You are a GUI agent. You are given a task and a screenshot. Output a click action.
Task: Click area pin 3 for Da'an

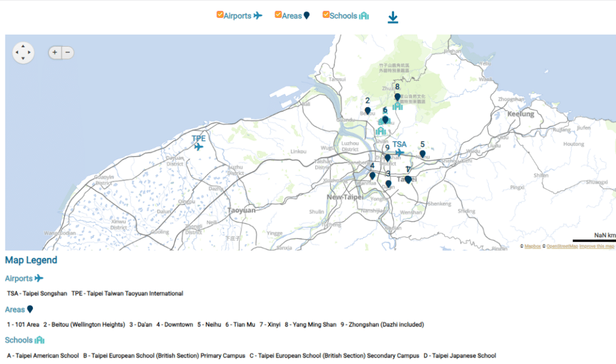[388, 184]
